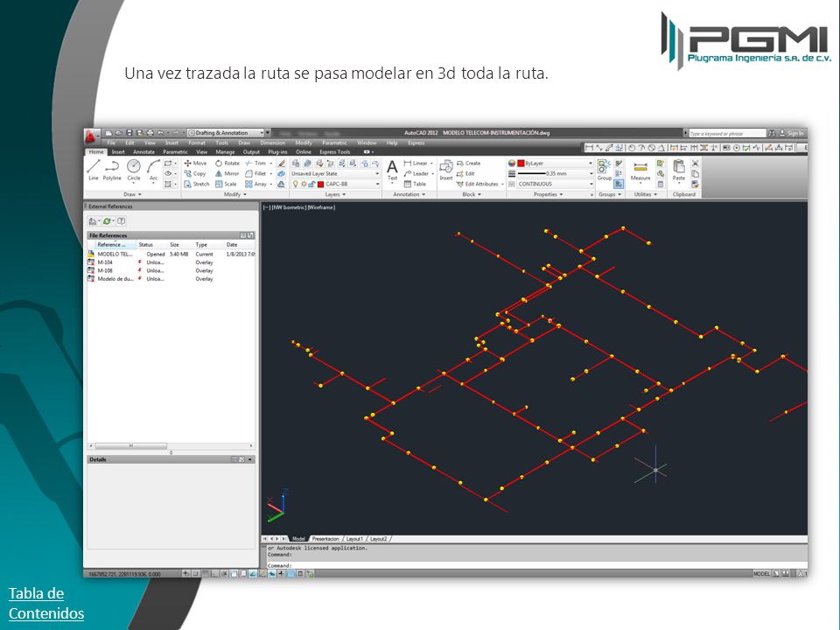Click the Move tool in Modify panel

(195, 163)
